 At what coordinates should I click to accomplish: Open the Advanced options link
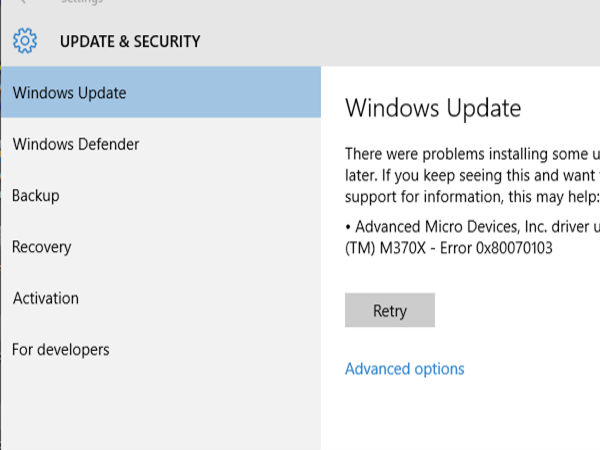[404, 369]
